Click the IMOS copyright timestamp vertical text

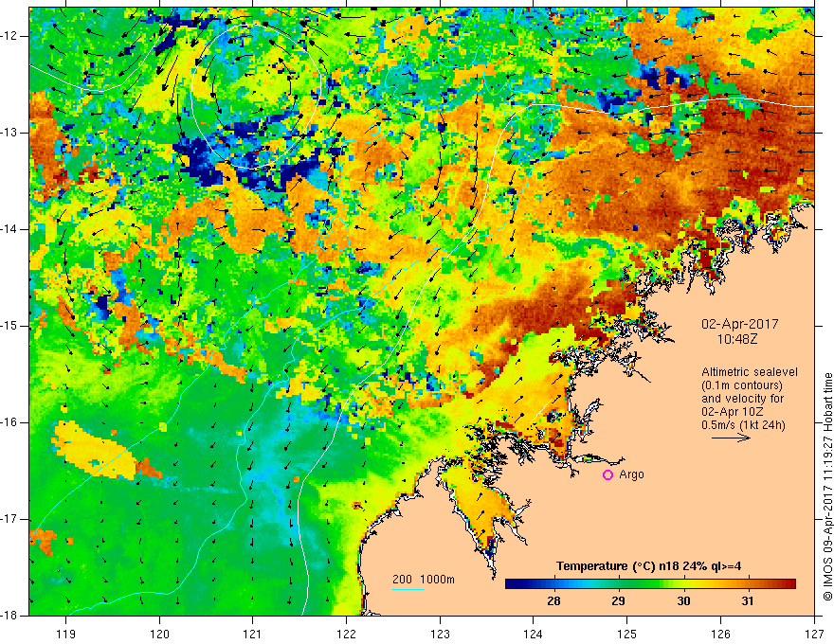coord(827,486)
